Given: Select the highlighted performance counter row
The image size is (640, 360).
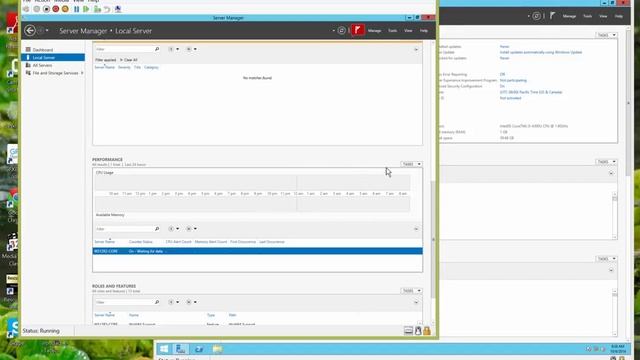Looking at the screenshot, I should click(258, 251).
